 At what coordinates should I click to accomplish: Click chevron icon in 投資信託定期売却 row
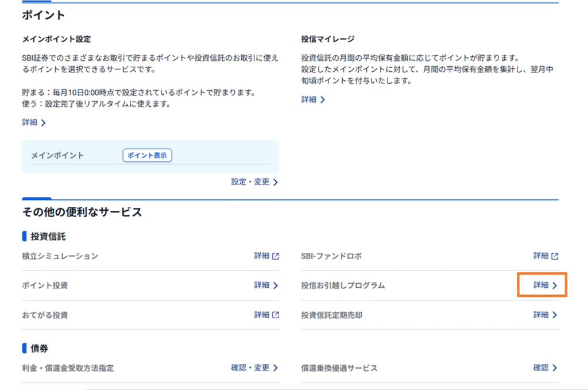point(555,315)
